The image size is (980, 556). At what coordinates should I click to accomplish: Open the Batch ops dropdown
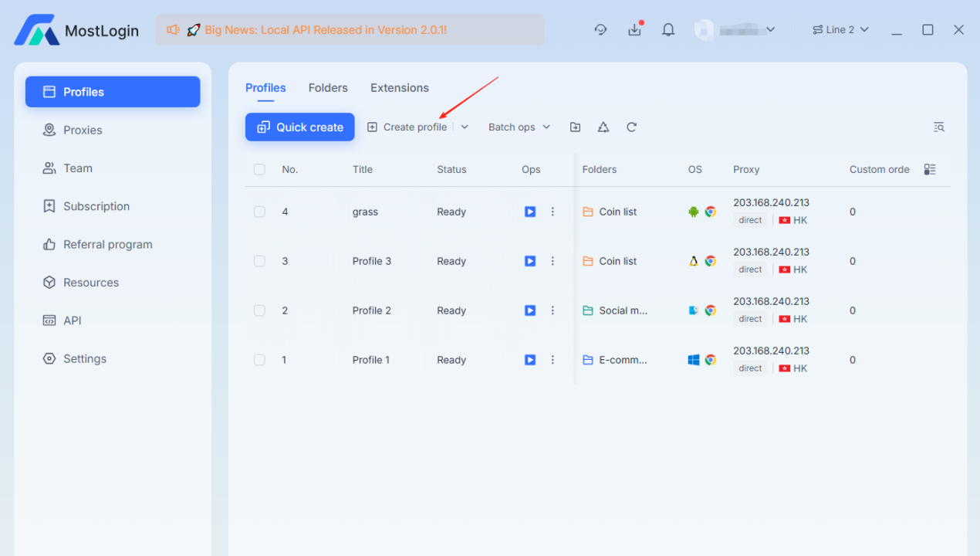(x=519, y=127)
